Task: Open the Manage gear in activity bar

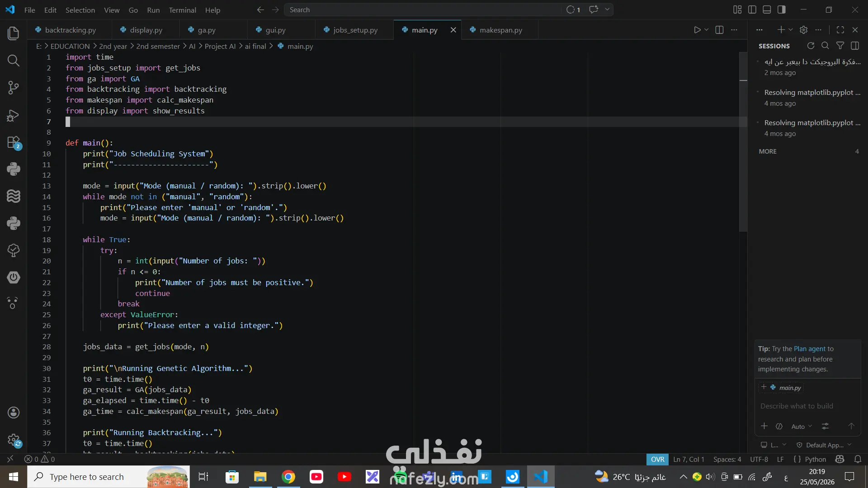Action: click(14, 439)
